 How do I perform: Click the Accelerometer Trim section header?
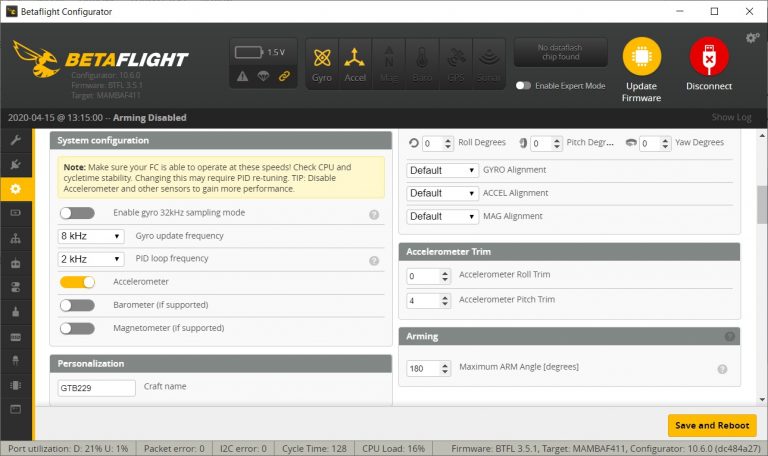569,252
